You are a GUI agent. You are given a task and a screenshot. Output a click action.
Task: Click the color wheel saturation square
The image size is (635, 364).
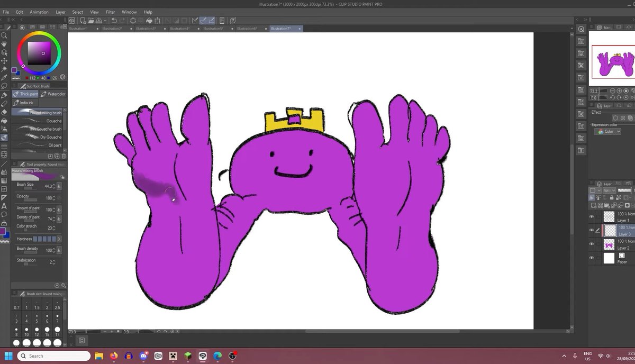point(39,53)
